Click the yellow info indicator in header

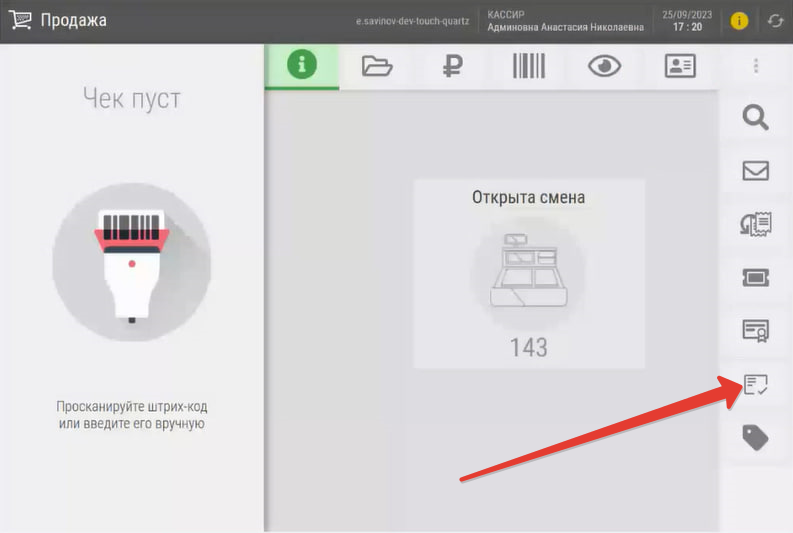click(739, 21)
